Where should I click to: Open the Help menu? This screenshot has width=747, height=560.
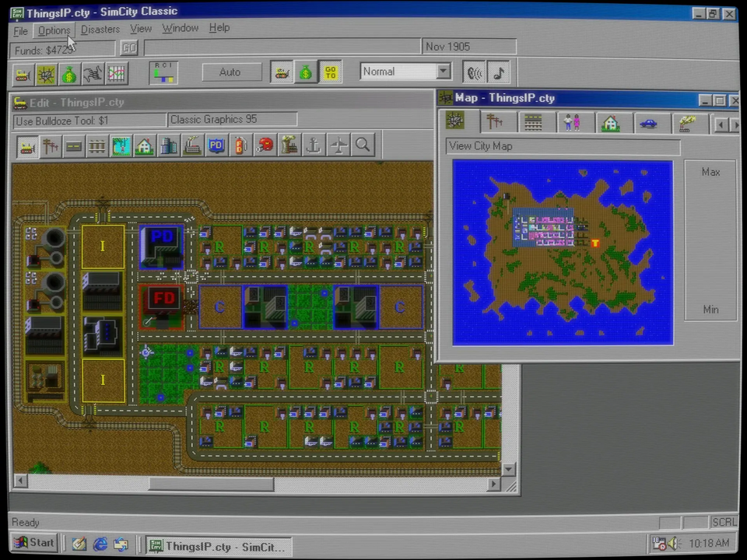tap(219, 28)
